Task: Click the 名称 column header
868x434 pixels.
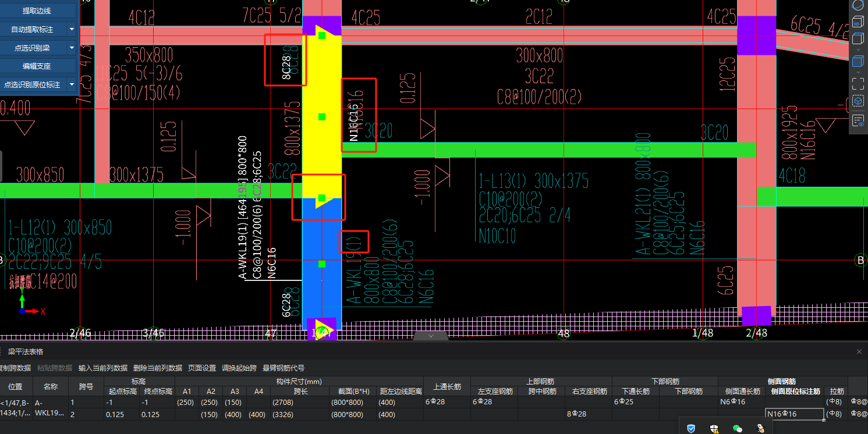Action: coord(50,386)
